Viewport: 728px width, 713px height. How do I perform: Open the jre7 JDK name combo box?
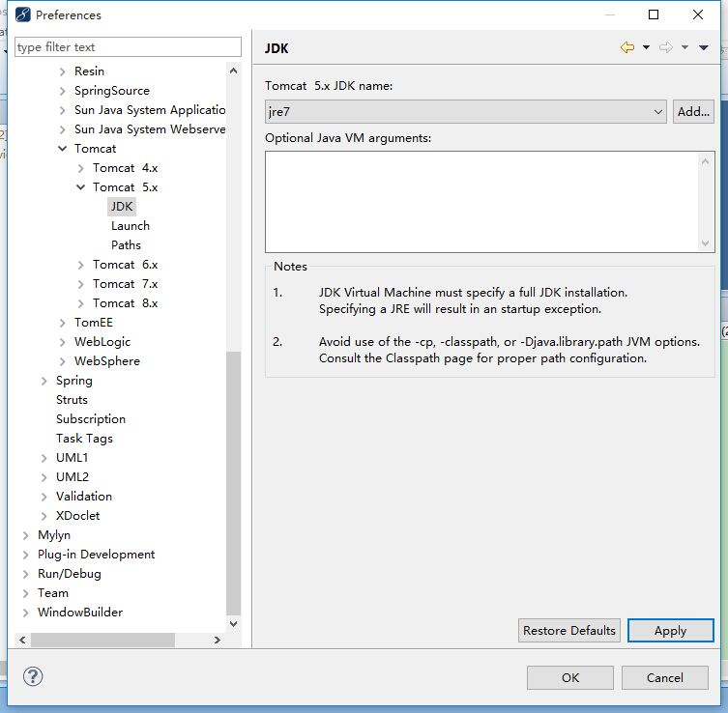(466, 112)
